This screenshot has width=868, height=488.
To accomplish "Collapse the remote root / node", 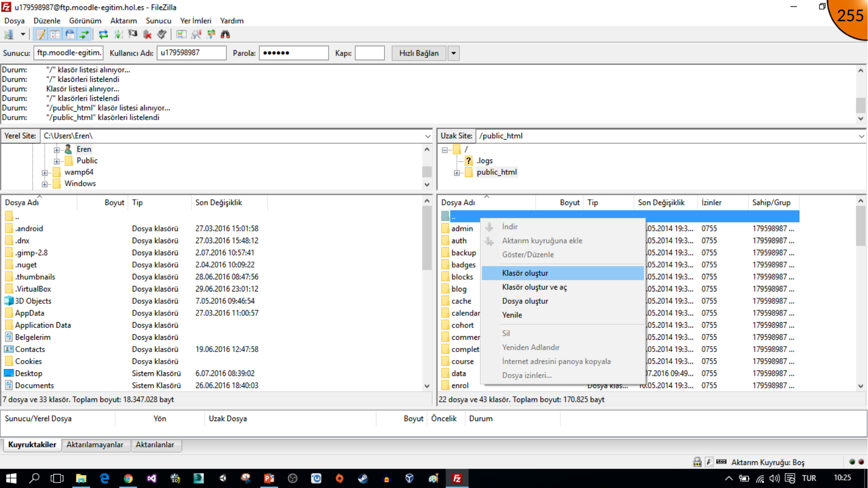I will [445, 150].
